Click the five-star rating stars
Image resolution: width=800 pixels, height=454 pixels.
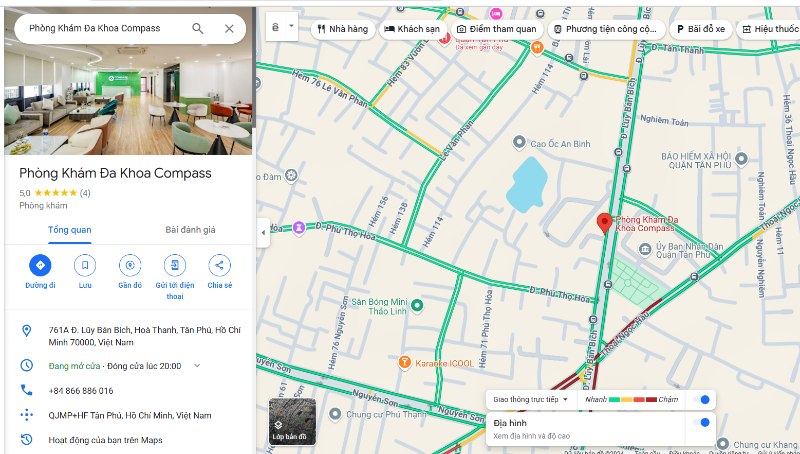[x=56, y=193]
